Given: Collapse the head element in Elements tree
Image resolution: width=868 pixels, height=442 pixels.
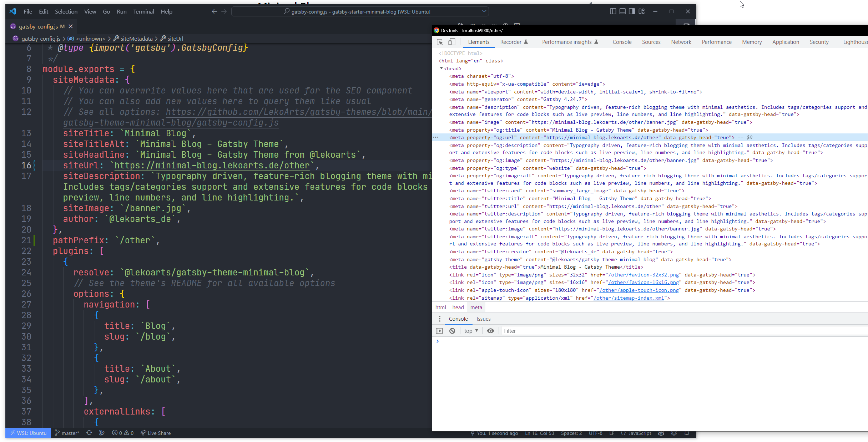Looking at the screenshot, I should point(441,68).
